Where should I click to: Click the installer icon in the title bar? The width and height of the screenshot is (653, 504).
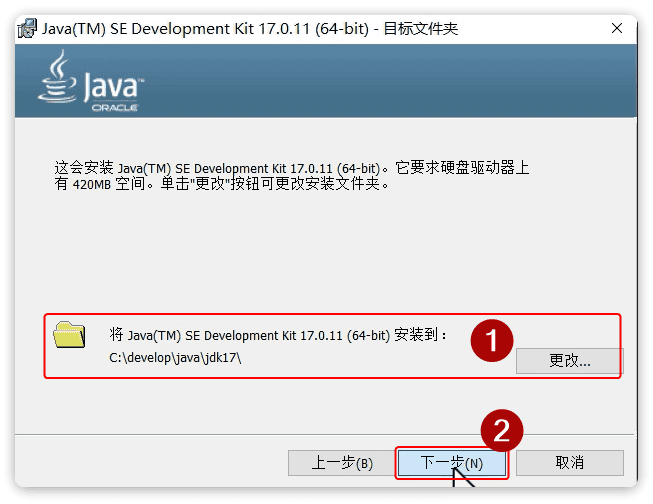coord(27,28)
